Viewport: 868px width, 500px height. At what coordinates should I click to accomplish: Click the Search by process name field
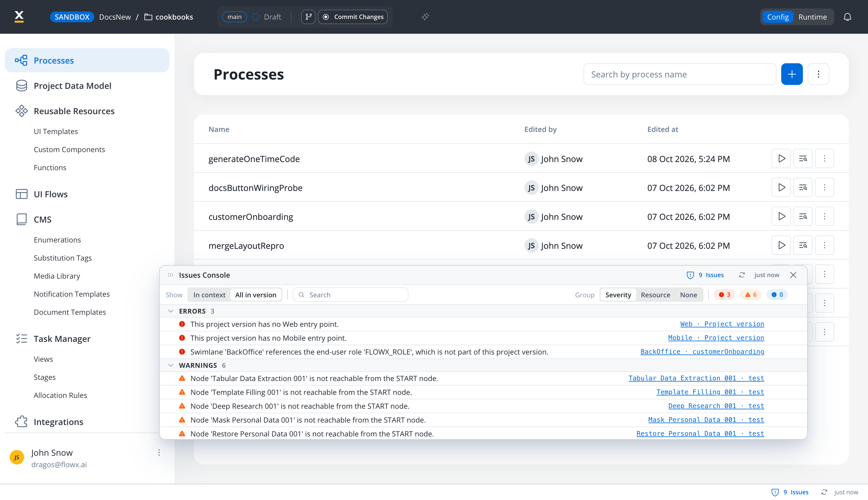[x=680, y=74]
